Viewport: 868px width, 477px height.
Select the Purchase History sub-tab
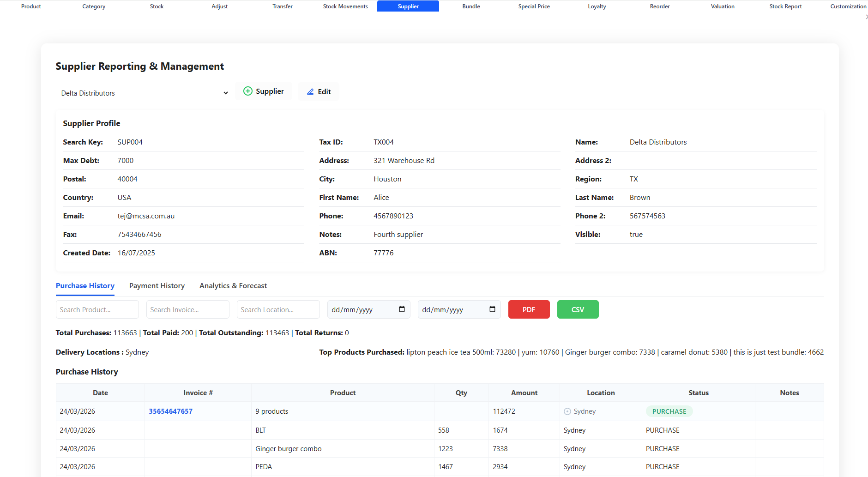click(x=85, y=286)
